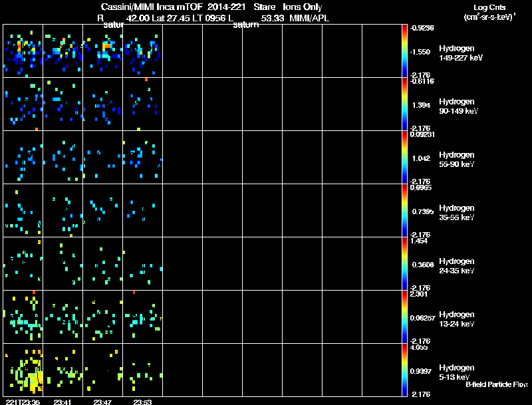
Task: Click the '0.7395' color scale value
Action: [x=423, y=211]
